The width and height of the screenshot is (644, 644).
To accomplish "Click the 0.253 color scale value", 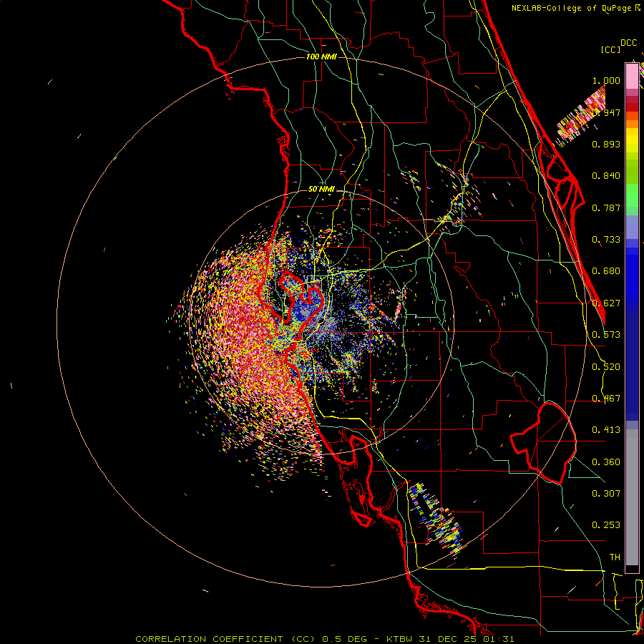I will point(606,525).
